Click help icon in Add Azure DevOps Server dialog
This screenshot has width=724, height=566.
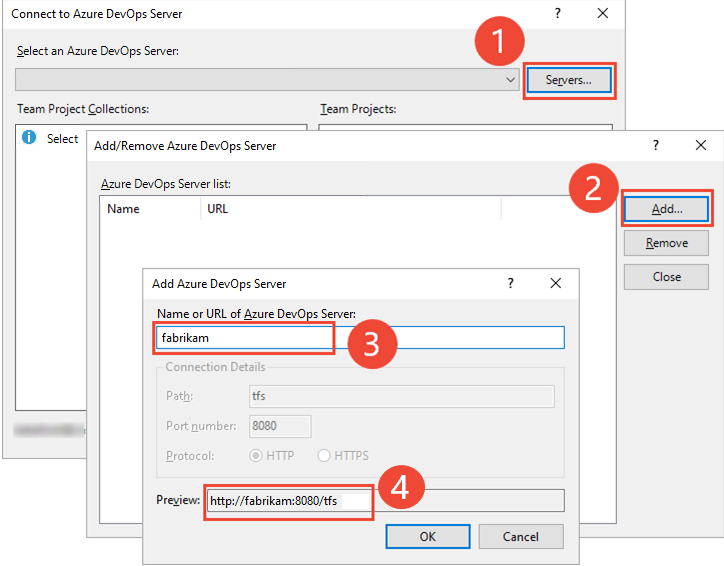click(511, 283)
